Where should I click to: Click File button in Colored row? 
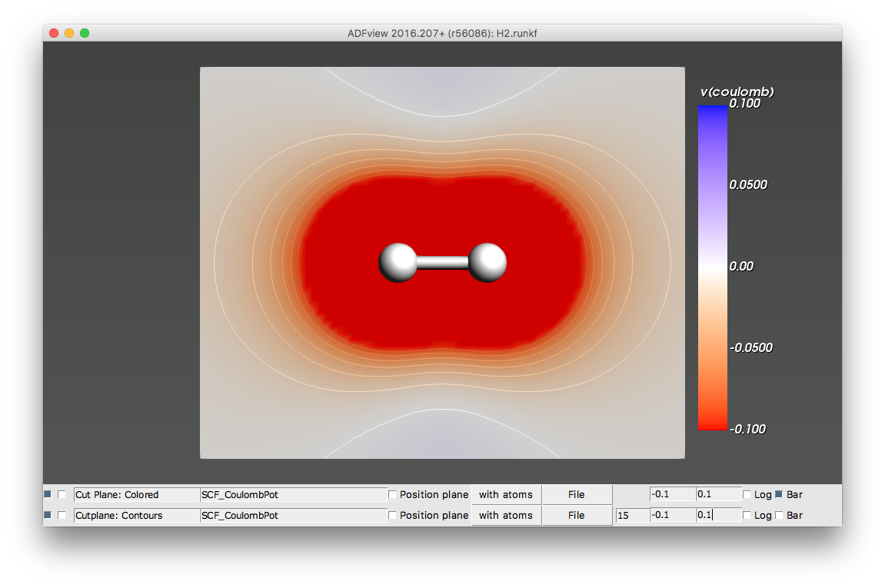tap(576, 494)
